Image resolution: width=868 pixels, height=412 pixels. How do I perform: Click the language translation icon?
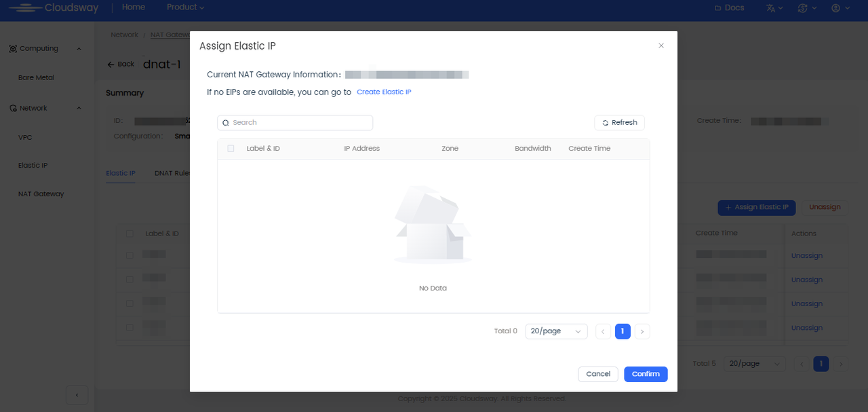point(771,8)
